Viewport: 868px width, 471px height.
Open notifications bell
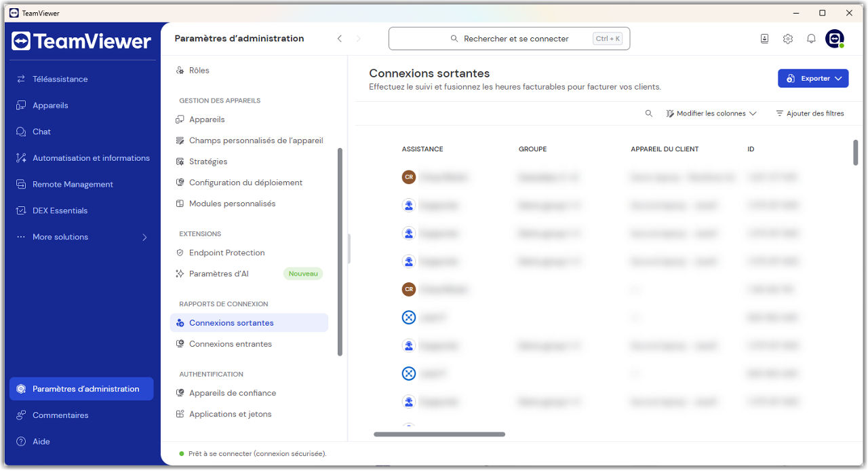(x=811, y=39)
